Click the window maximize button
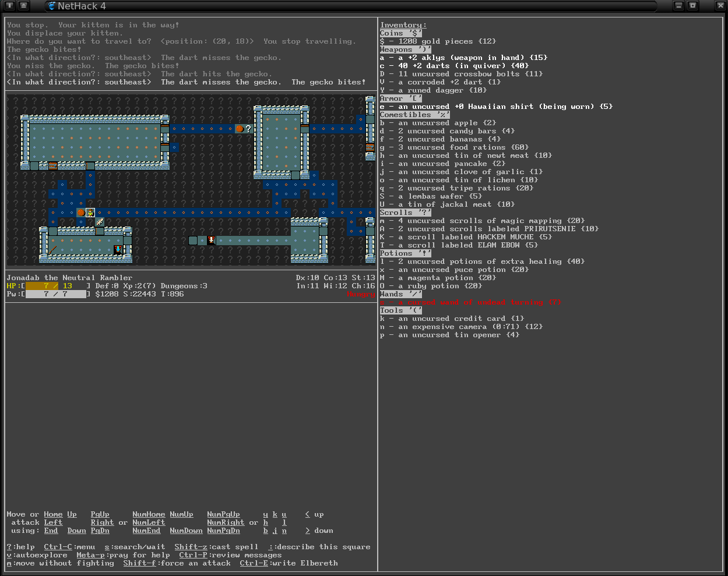Image resolution: width=728 pixels, height=576 pixels. click(x=692, y=6)
